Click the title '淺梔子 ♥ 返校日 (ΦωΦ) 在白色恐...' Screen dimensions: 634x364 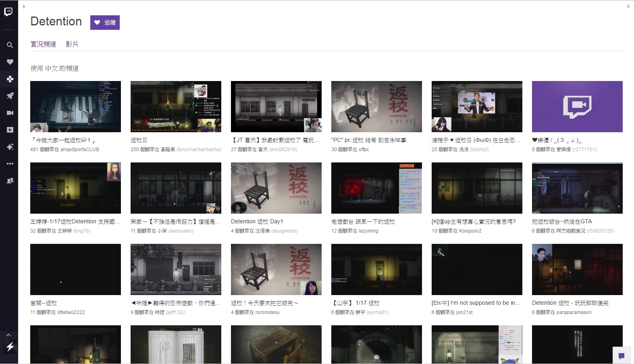pos(476,140)
